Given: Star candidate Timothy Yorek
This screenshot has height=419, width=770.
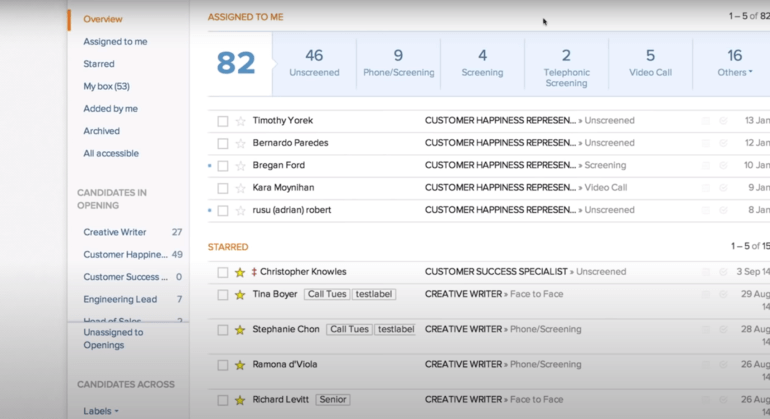Looking at the screenshot, I should pos(241,121).
